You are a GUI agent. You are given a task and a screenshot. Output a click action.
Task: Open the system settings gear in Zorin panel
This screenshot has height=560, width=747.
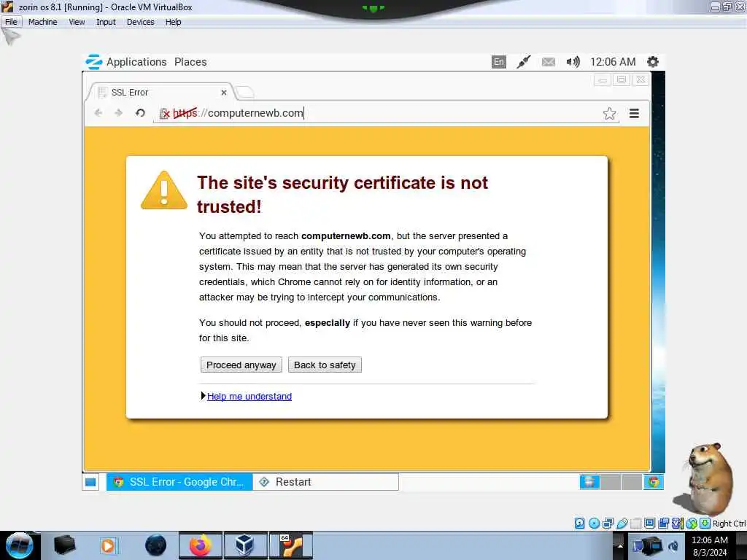[653, 62]
